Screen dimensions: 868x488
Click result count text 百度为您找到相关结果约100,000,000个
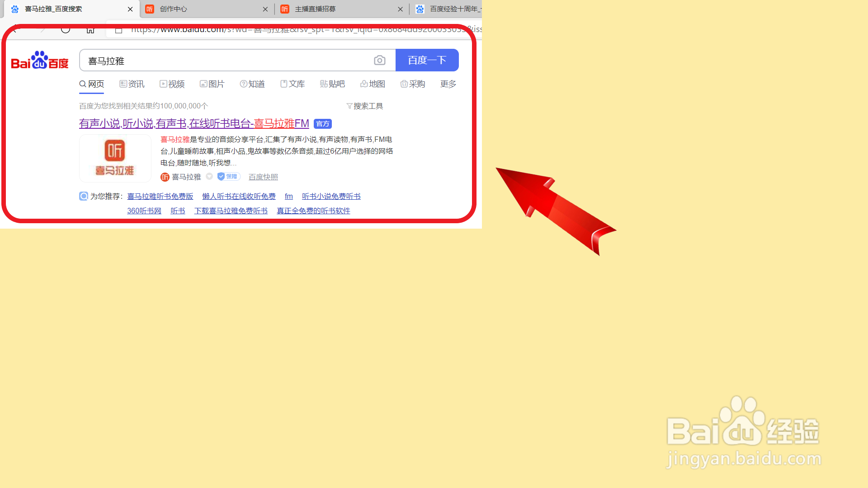[x=144, y=106]
